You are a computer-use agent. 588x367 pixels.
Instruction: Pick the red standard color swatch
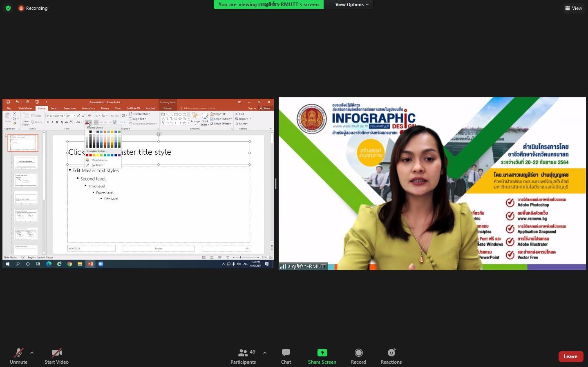(90, 155)
